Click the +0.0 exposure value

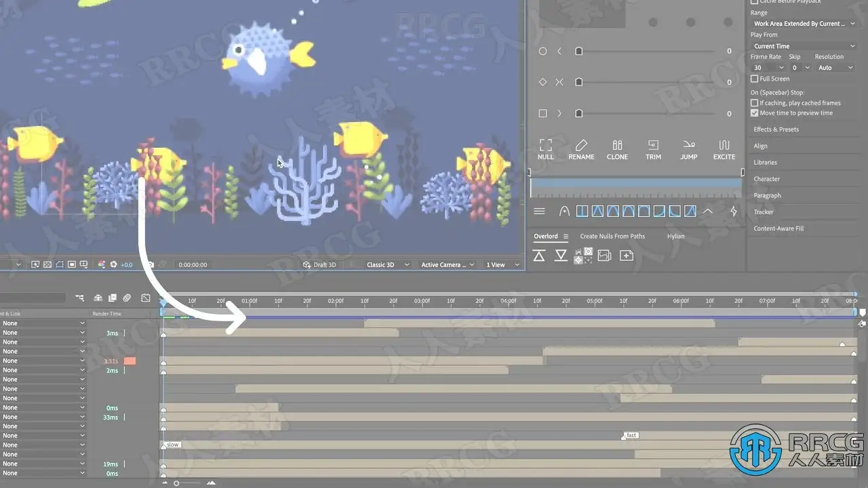[x=127, y=264]
